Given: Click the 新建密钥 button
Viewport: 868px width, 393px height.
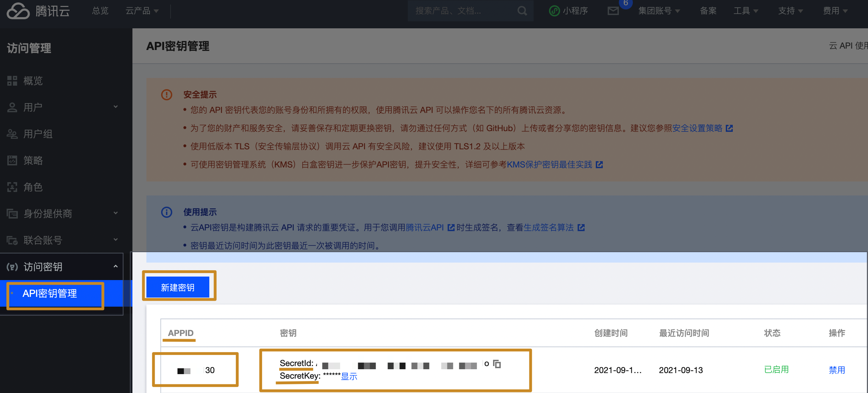Looking at the screenshot, I should tap(178, 287).
